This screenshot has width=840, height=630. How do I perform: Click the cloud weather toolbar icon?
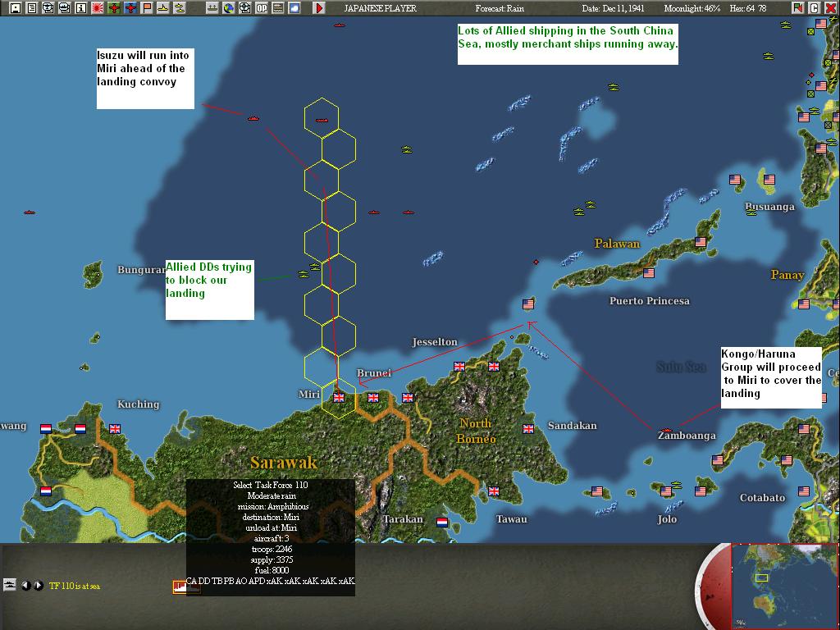pyautogui.click(x=294, y=7)
